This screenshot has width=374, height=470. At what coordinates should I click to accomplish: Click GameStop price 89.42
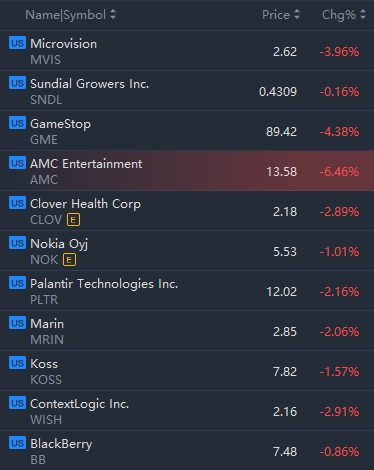[x=281, y=132]
